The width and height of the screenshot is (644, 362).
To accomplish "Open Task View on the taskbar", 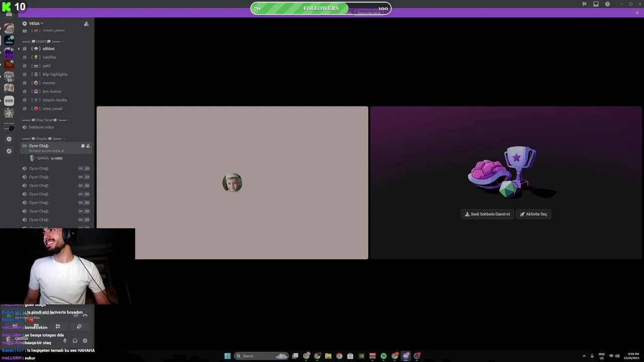I will 295,356.
